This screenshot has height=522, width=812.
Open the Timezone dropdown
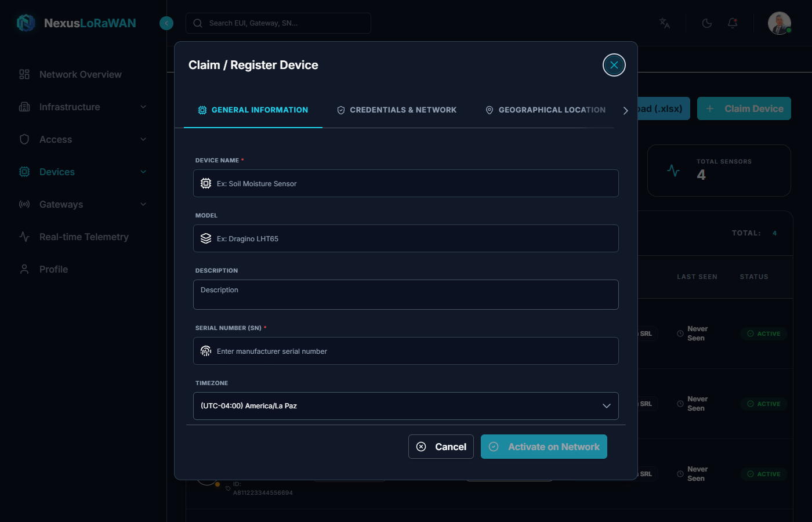tap(406, 406)
